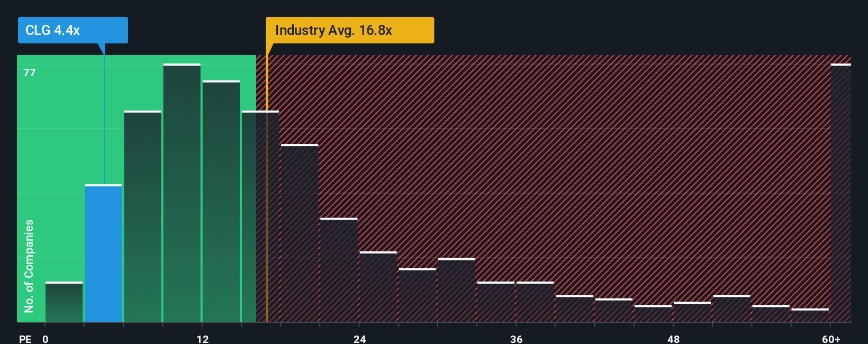Click the y-axis value 77
The width and height of the screenshot is (868, 344).
pos(30,73)
